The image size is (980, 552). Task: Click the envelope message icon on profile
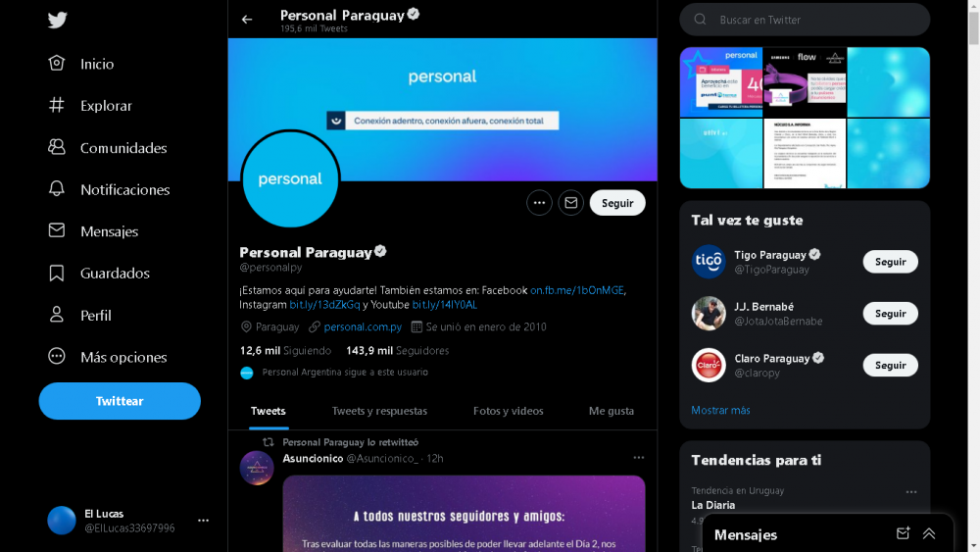[x=570, y=203]
